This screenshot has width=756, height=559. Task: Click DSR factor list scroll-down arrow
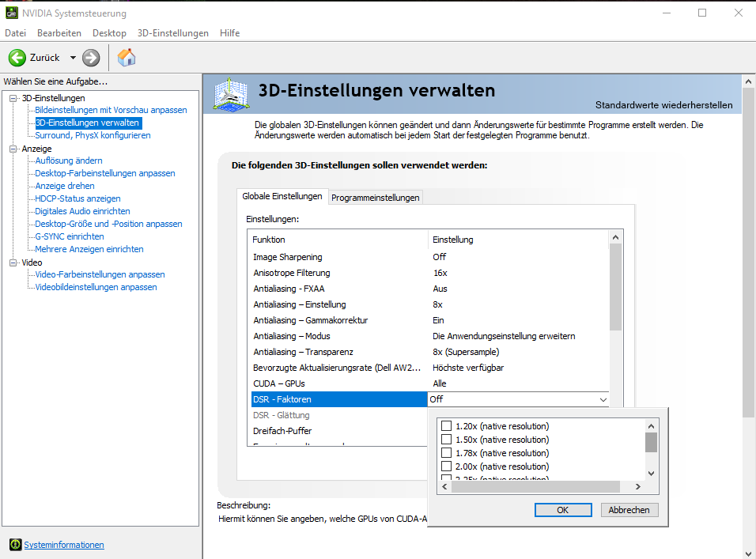pos(651,474)
